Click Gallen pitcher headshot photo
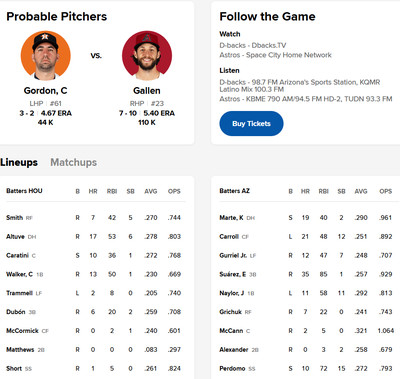Viewport: 400px width, 379px height. (147, 56)
